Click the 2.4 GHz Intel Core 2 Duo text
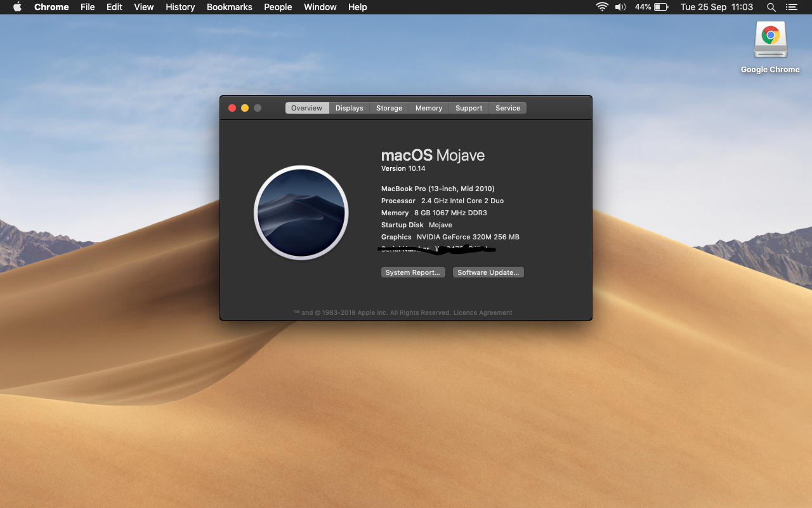 [x=462, y=201]
